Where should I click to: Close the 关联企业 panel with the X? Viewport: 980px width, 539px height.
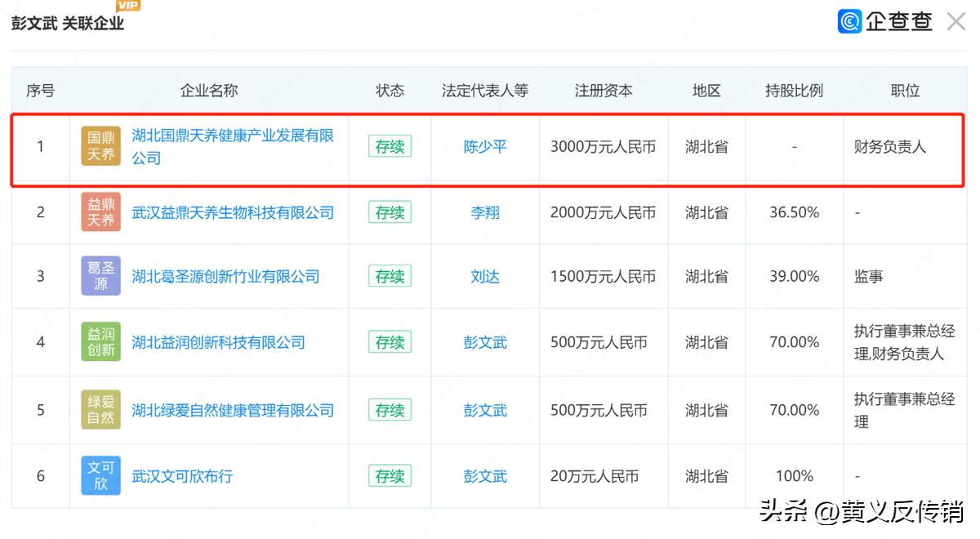(x=955, y=21)
